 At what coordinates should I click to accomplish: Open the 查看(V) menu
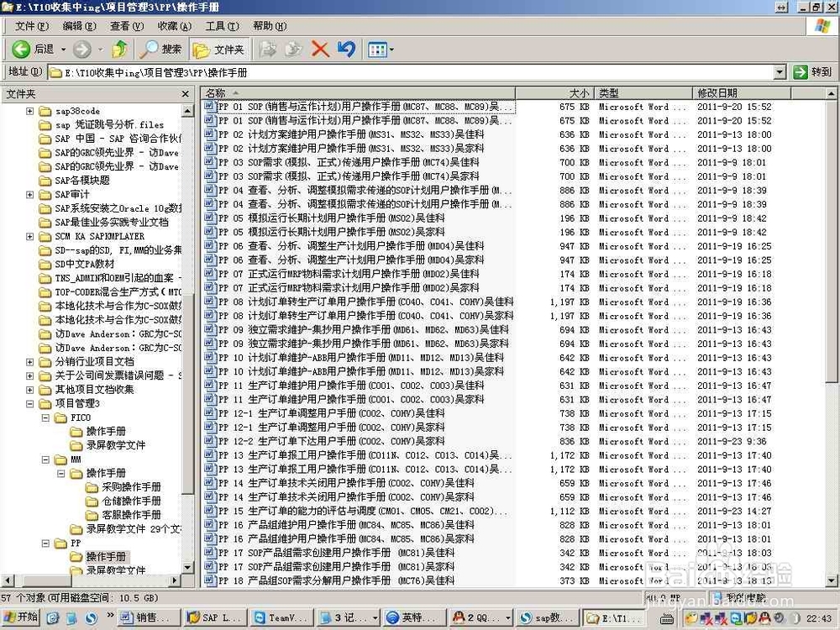(127, 26)
